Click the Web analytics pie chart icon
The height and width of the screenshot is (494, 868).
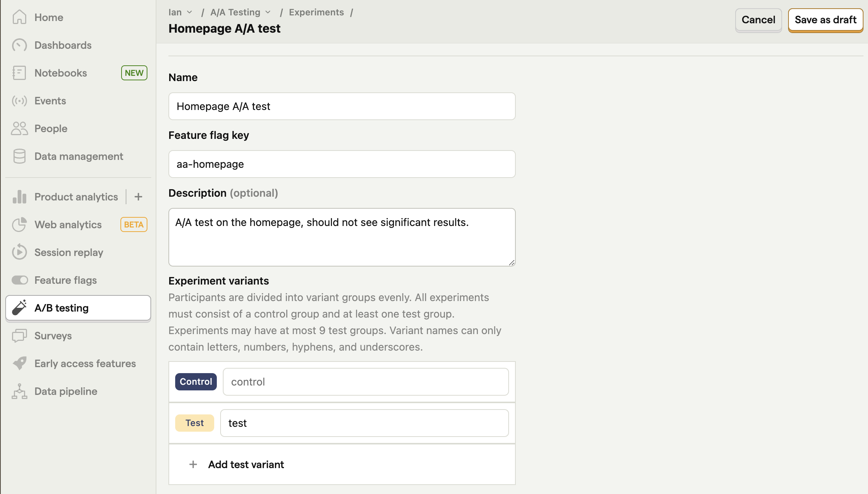[x=19, y=224]
